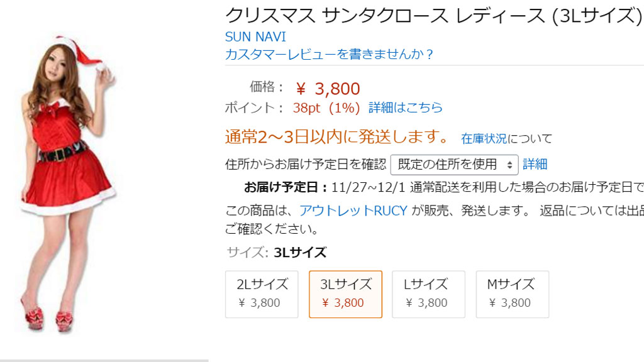
Task: Expand the 既定の住所を使用 address dropdown
Action: 454,165
